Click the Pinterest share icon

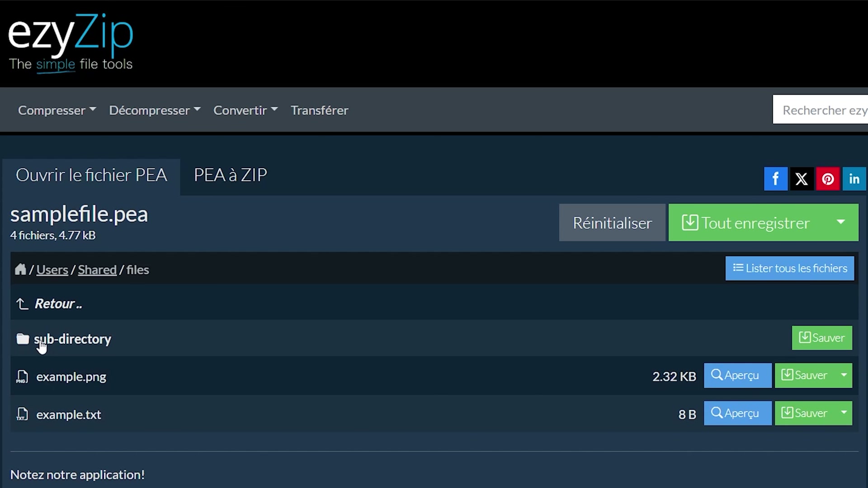pyautogui.click(x=828, y=179)
